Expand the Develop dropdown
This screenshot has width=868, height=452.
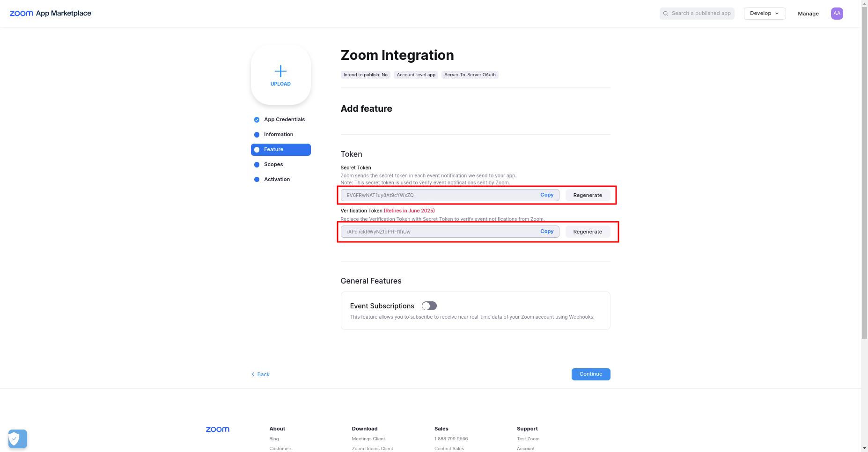(x=765, y=14)
